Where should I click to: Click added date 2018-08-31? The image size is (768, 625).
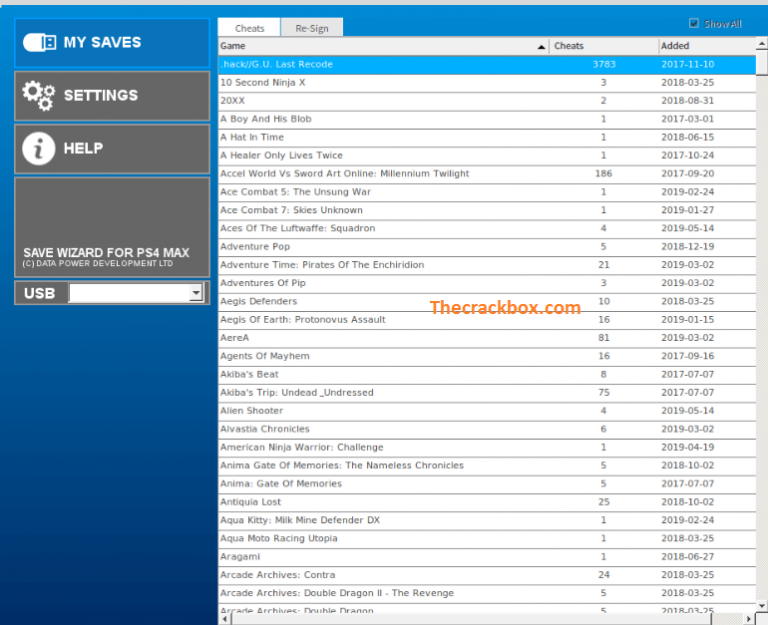point(688,100)
